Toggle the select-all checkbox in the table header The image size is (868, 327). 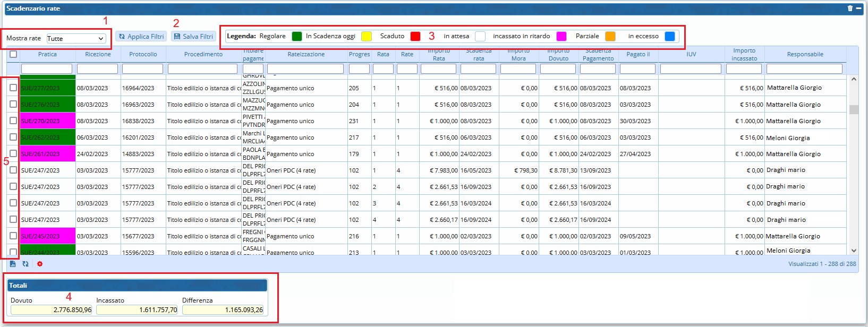point(13,54)
